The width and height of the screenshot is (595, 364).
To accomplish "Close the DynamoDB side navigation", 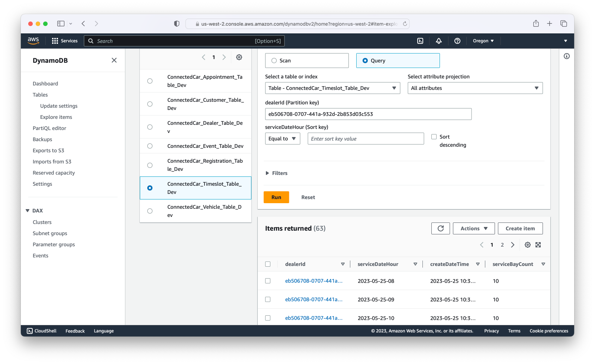I will click(x=114, y=60).
